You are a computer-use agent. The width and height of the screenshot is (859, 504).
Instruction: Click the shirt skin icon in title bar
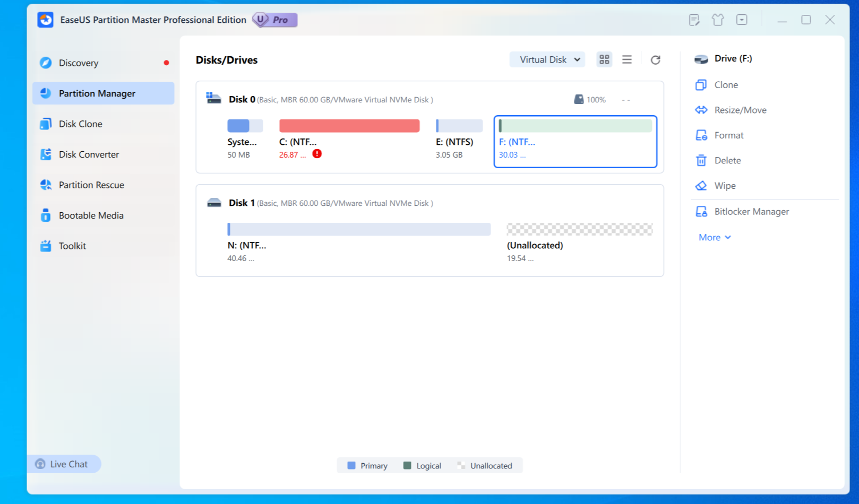pyautogui.click(x=718, y=20)
